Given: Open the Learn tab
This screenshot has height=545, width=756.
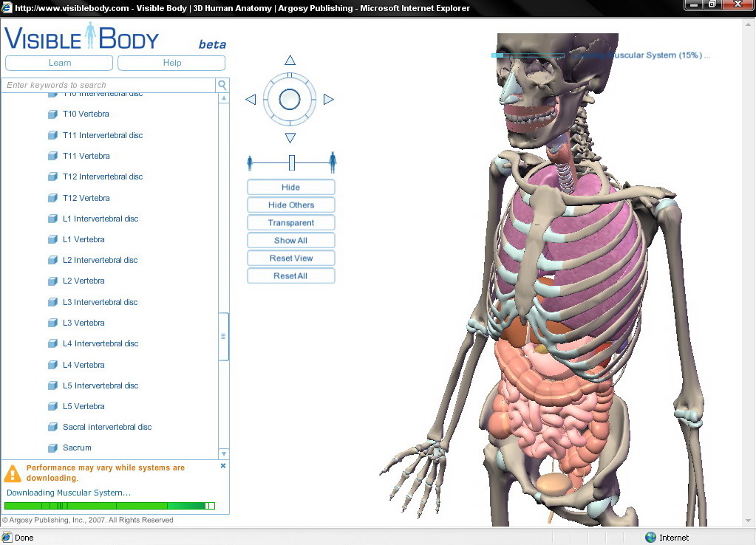Looking at the screenshot, I should 59,63.
